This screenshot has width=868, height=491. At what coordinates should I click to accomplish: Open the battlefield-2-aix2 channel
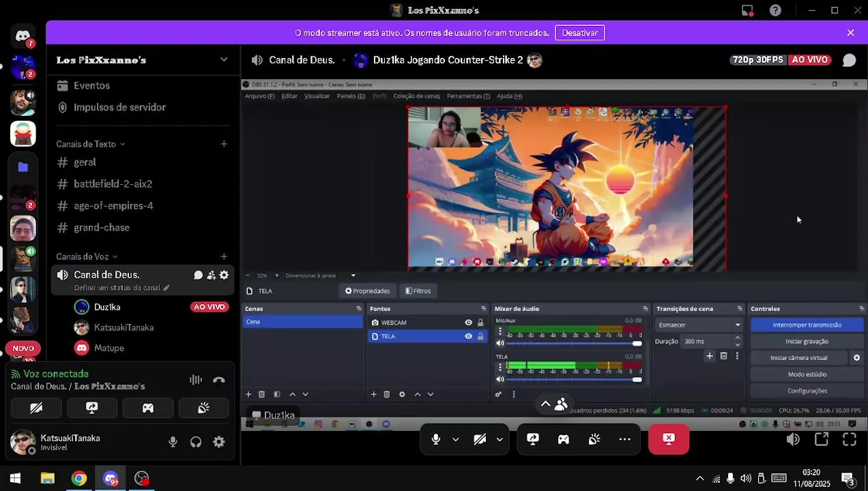113,184
